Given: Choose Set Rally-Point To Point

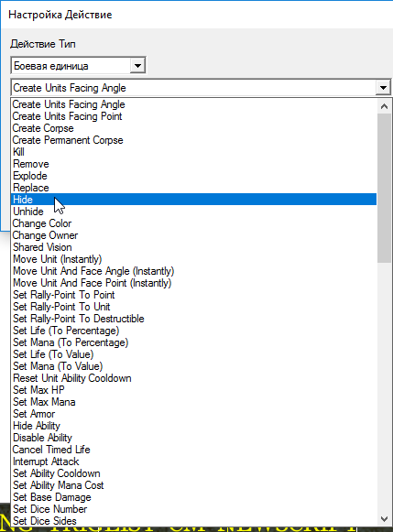Looking at the screenshot, I should coord(194,295).
